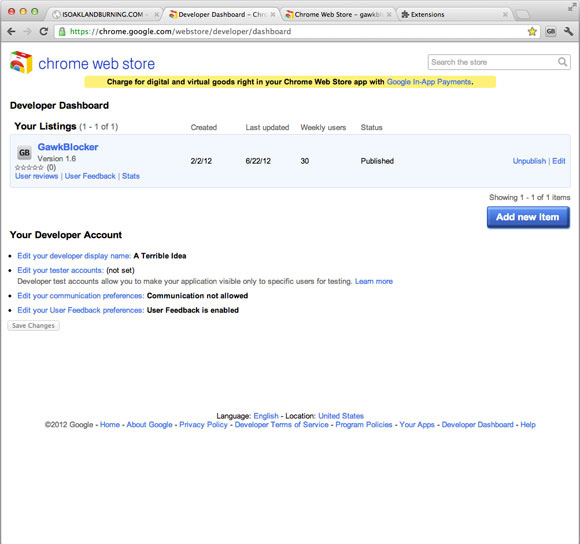Open the footer Developer Dashboard link
The image size is (580, 544).
pos(478,425)
